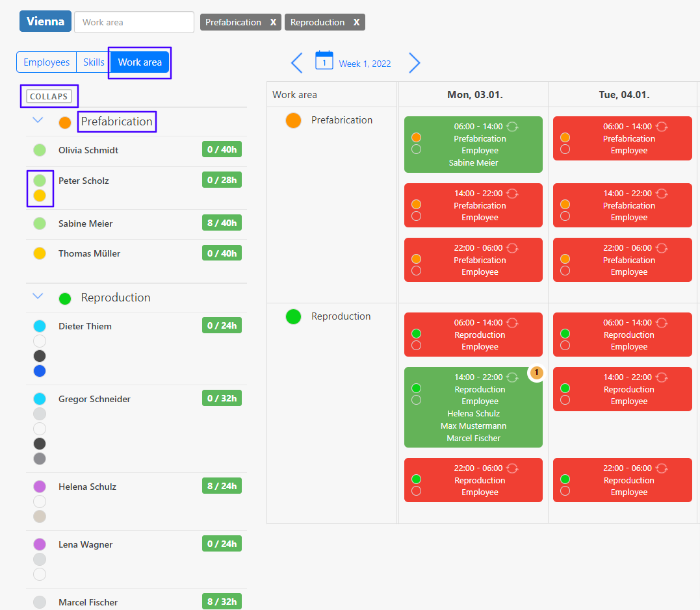Go to next week arrow
This screenshot has width=700, height=610.
point(415,63)
